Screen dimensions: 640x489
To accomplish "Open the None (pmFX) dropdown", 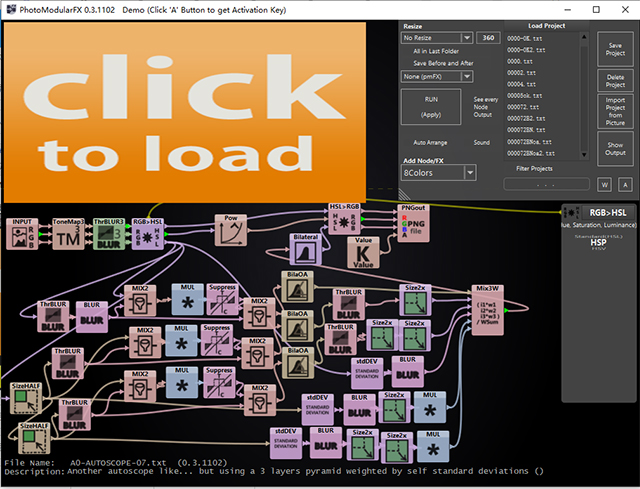I will click(437, 77).
